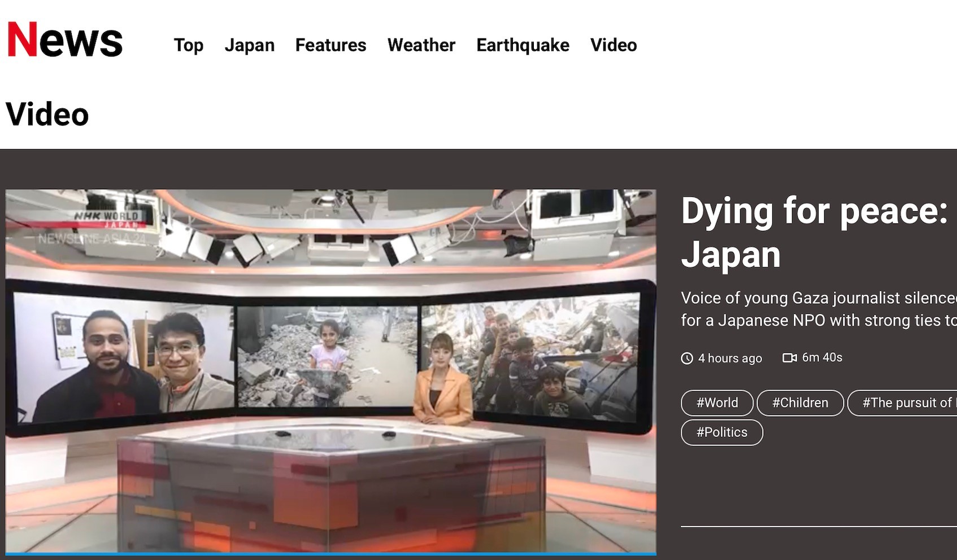Click the '6m 40s' duration label
957x560 pixels.
[821, 358]
